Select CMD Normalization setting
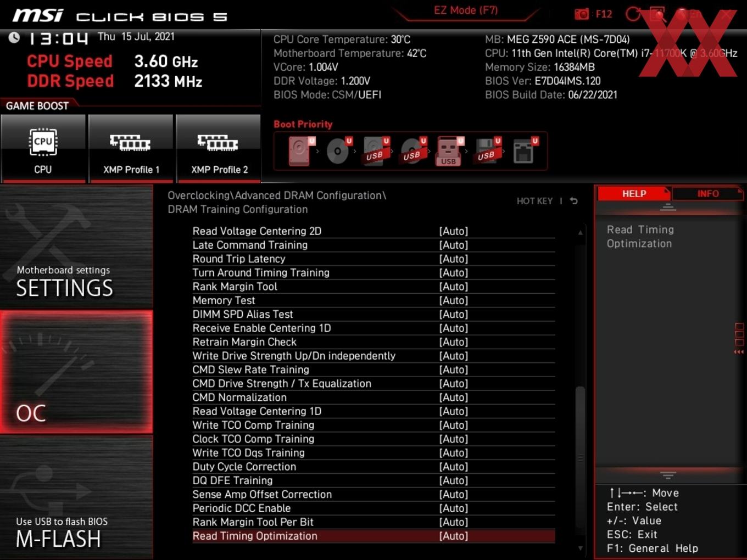 pyautogui.click(x=374, y=397)
